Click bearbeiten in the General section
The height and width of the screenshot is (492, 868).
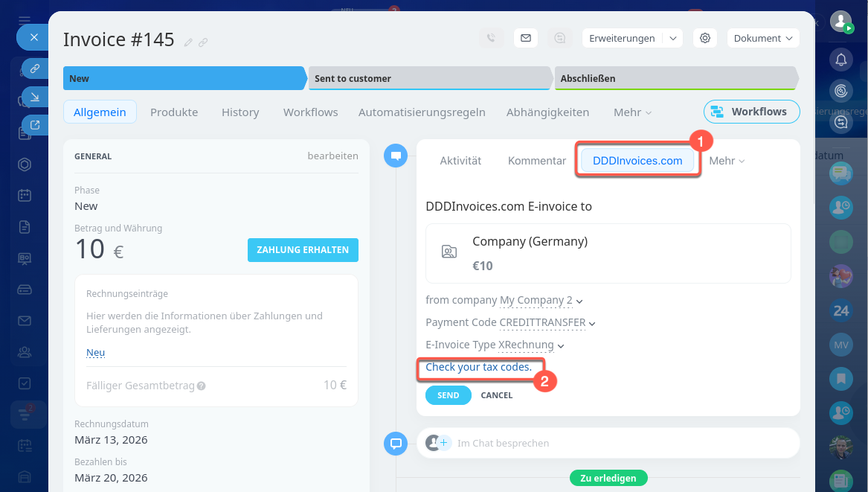coord(332,156)
